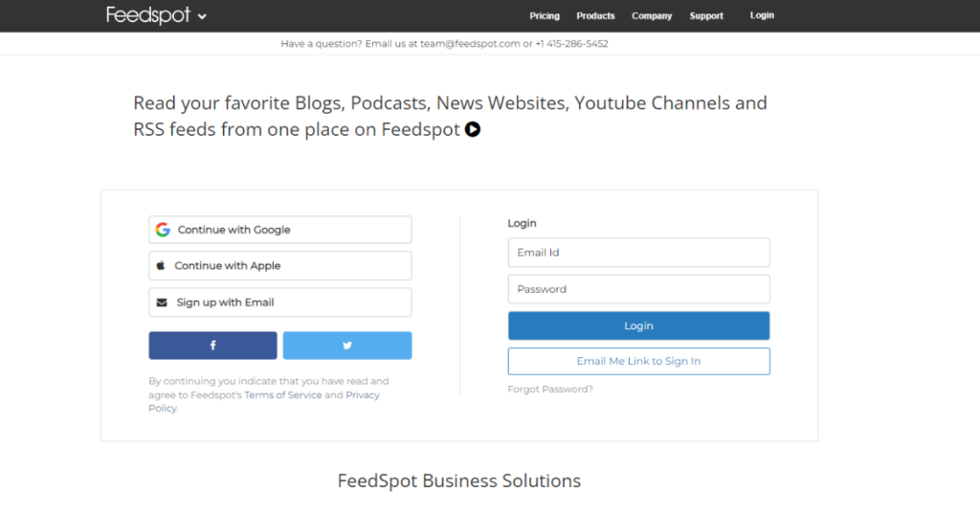Click the Feedspot logo
Image resolution: width=980 pixels, height=515 pixels.
(147, 15)
